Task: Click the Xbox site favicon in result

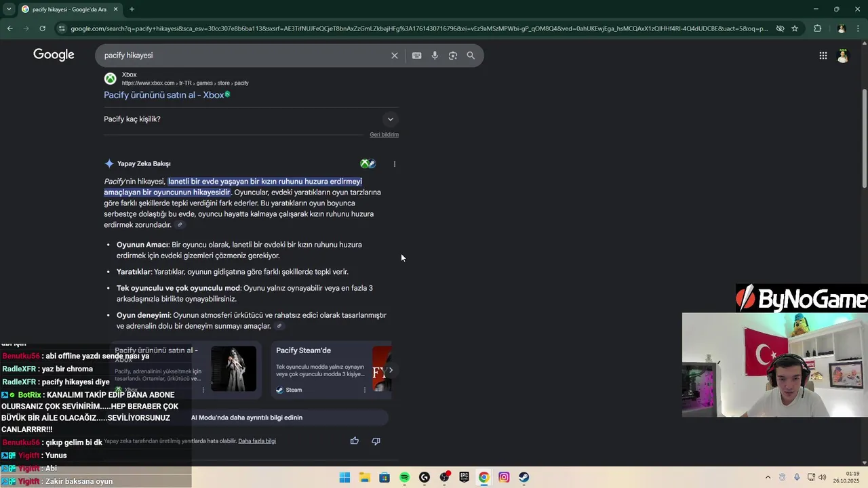Action: (110, 79)
